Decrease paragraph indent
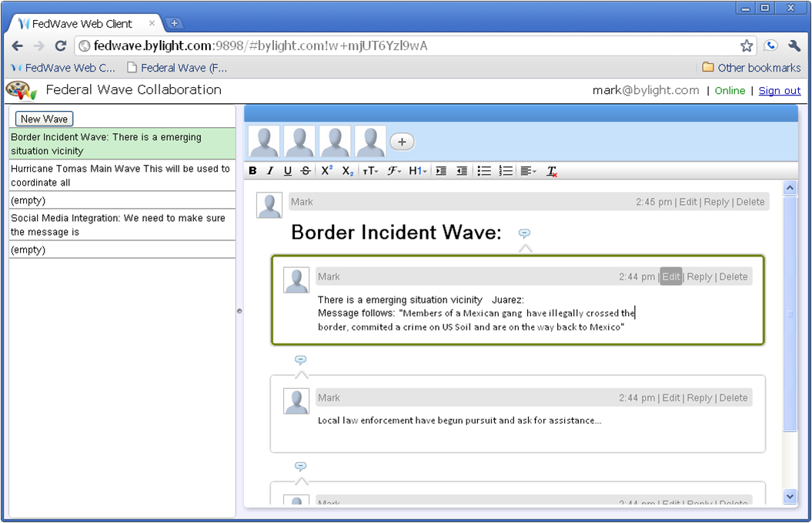 coord(462,170)
